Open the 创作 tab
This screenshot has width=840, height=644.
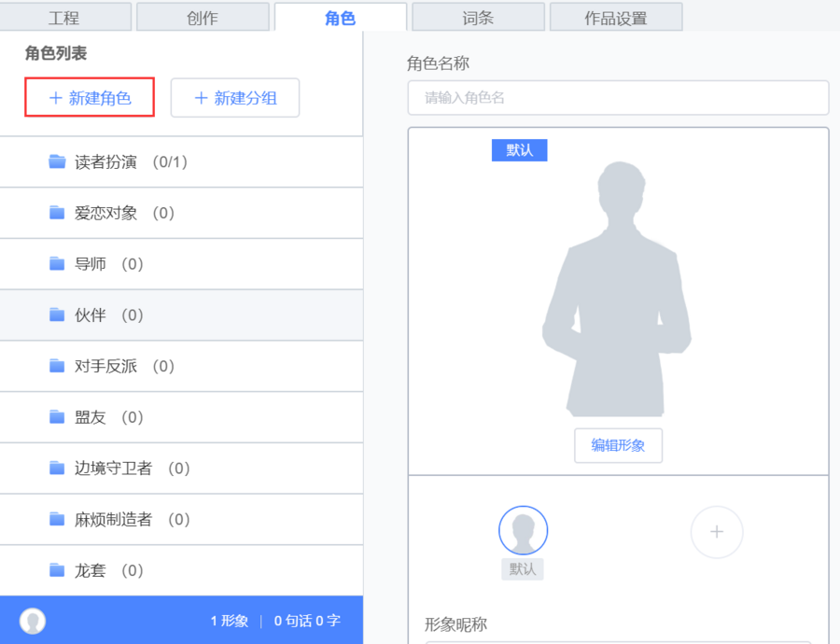click(203, 18)
